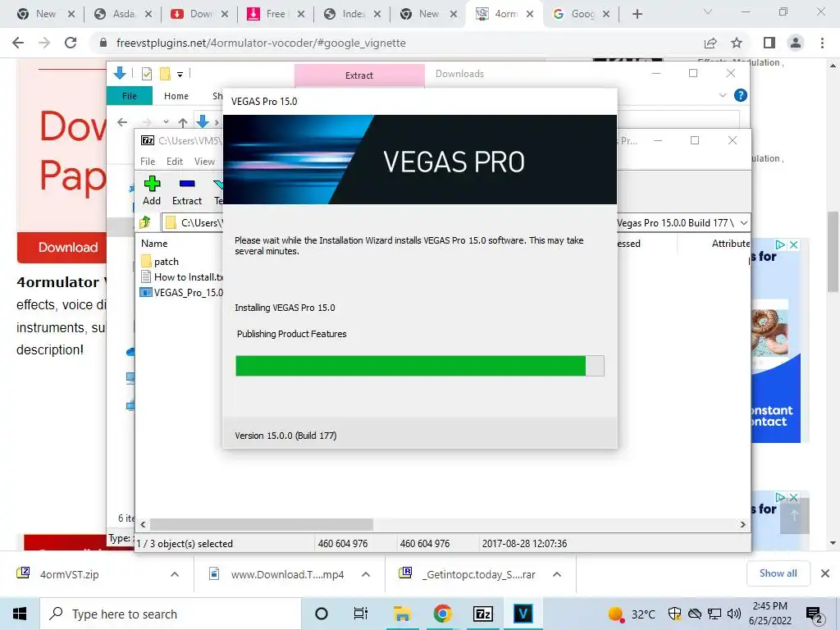
Task: Open Explorer quick access toolbar dropdown
Action: click(180, 74)
